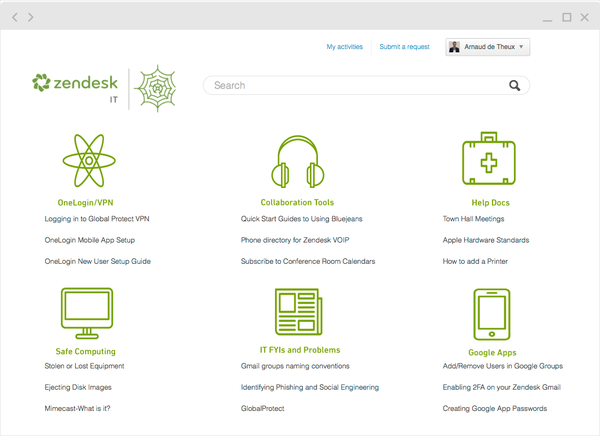Click the magnifying glass search icon
The image size is (600, 436).
click(x=514, y=85)
